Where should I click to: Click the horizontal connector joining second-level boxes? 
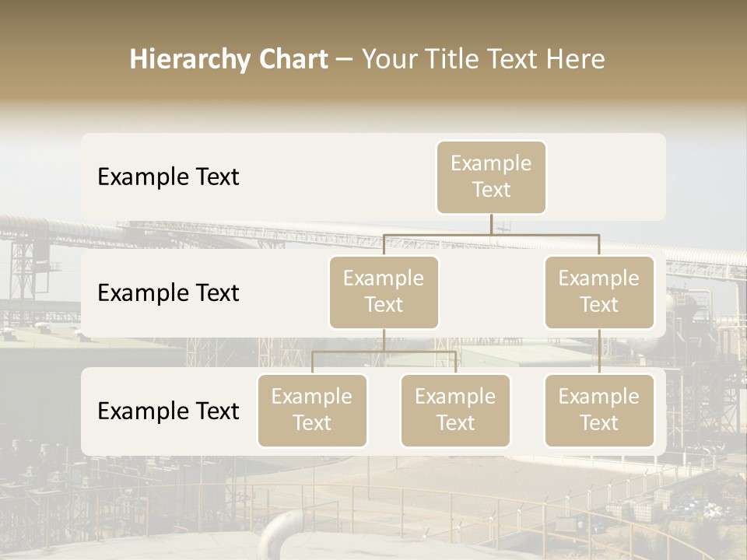point(491,234)
